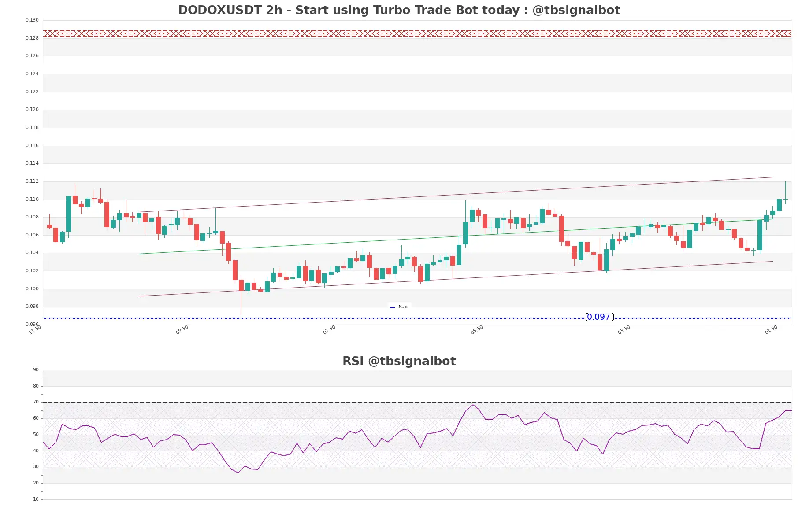This screenshot has width=798, height=532.
Task: Click the 0.128 price axis label
Action: [32, 38]
